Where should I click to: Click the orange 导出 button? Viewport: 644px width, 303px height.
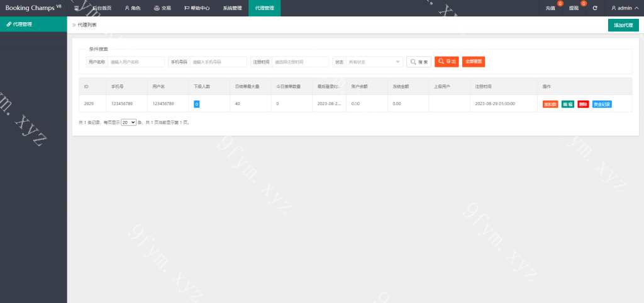pyautogui.click(x=447, y=62)
